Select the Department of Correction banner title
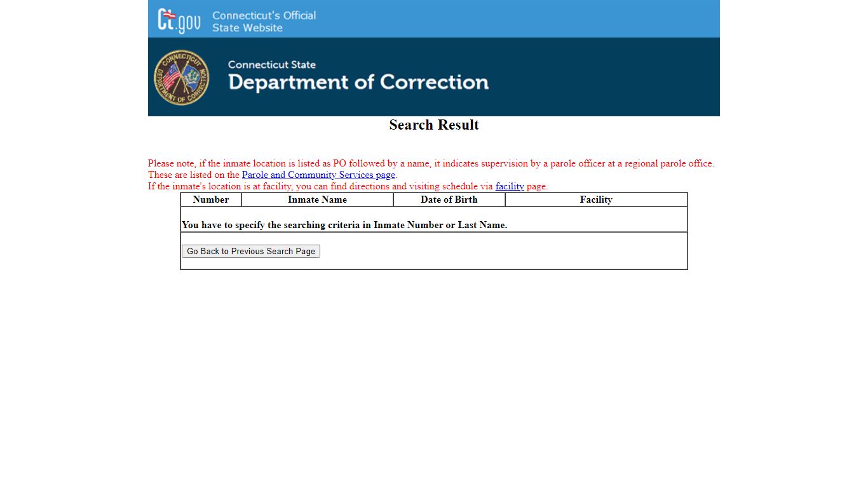 point(358,82)
